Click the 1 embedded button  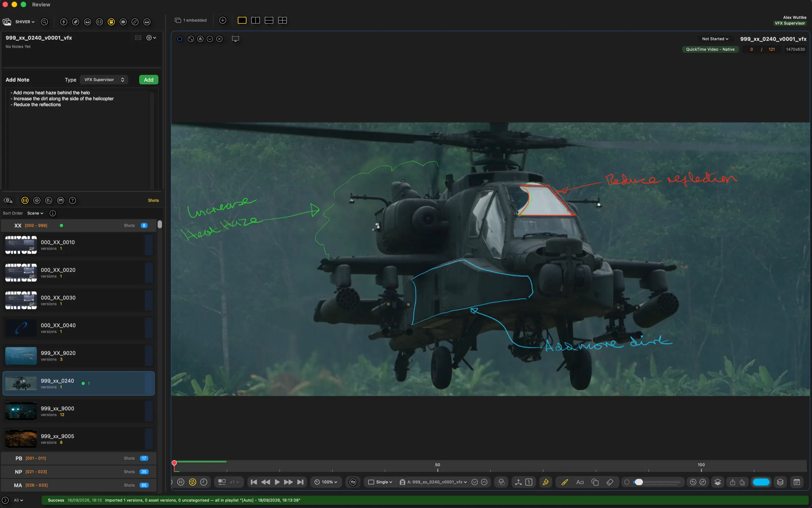pos(191,20)
